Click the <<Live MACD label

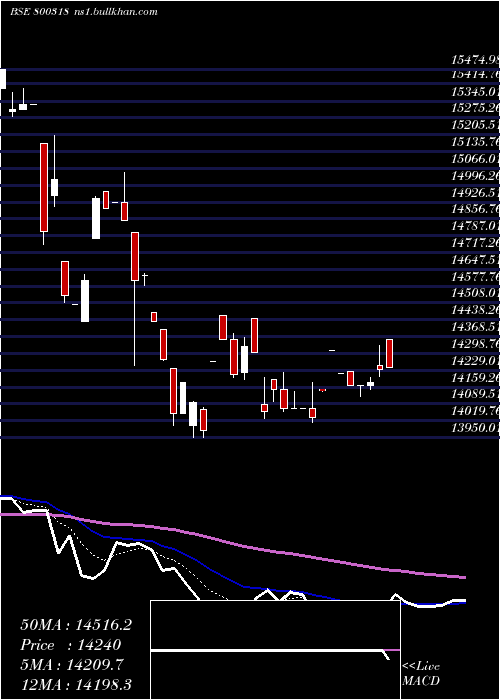[421, 674]
